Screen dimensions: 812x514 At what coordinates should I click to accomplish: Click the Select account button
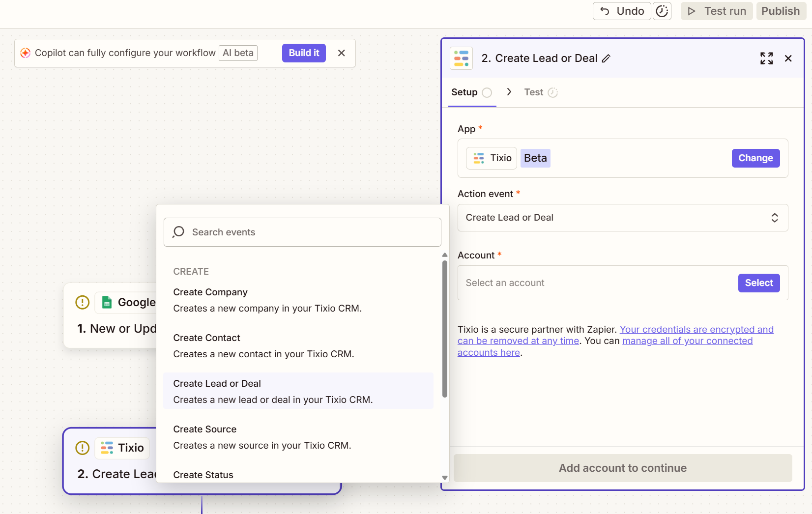tap(759, 283)
